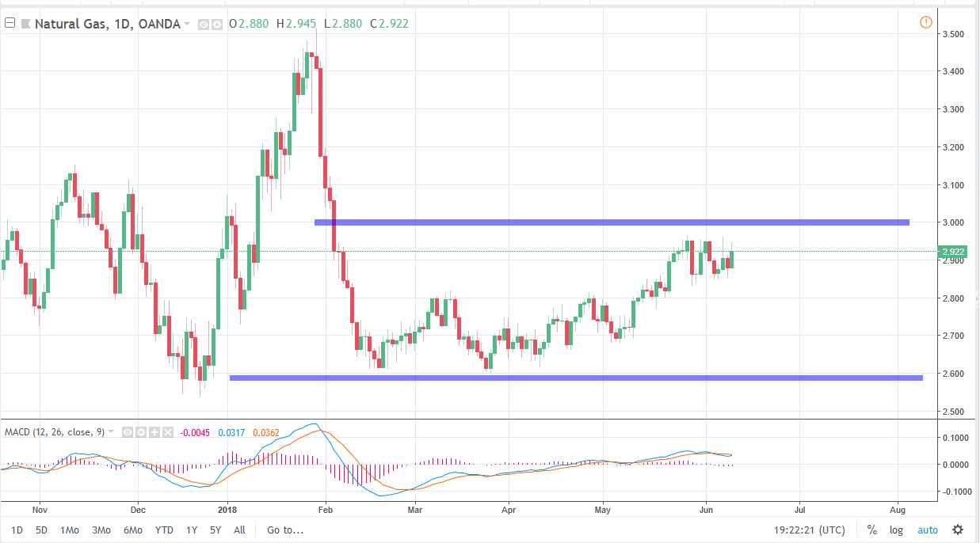Viewport: 980px width, 543px height.
Task: Select the 1Mo time range
Action: (70, 530)
